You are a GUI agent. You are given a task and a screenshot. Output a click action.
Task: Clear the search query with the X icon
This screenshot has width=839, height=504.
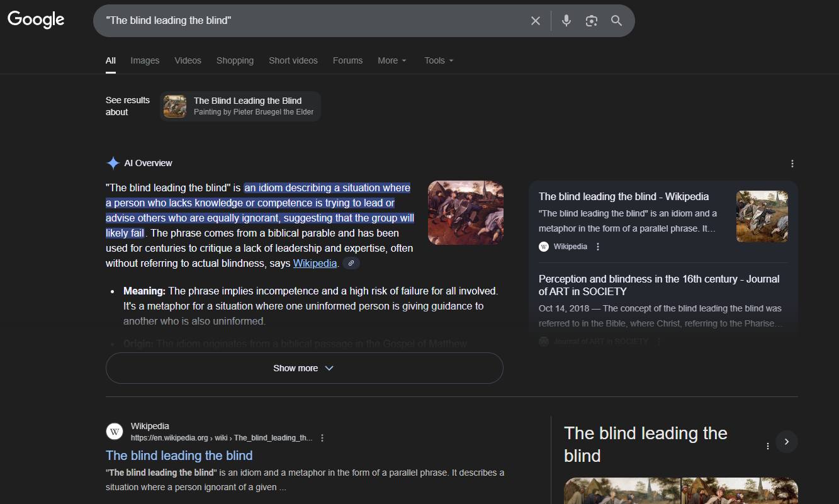coord(536,21)
